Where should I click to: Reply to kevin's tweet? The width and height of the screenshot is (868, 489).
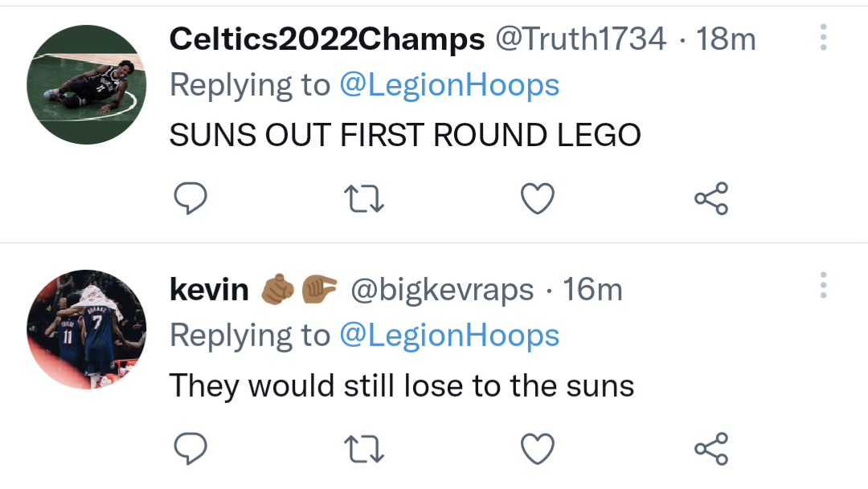tap(191, 449)
